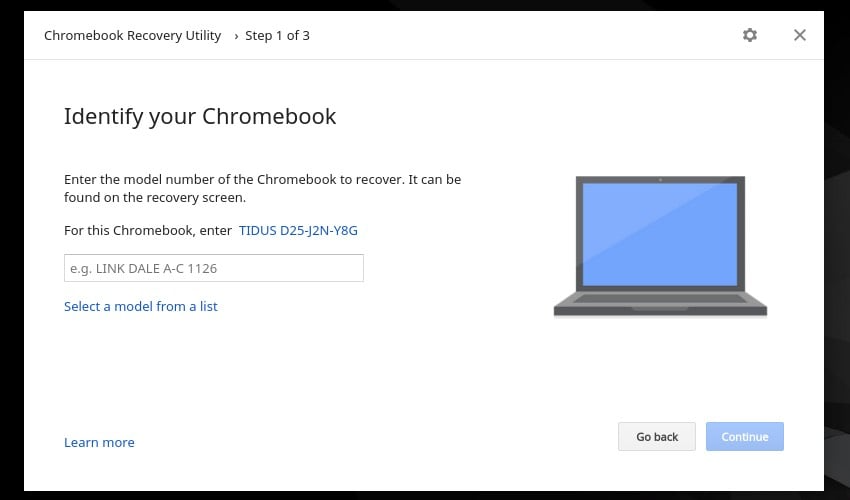This screenshot has height=500, width=850.
Task: Click the blue laptop screen illustration
Action: pos(660,234)
